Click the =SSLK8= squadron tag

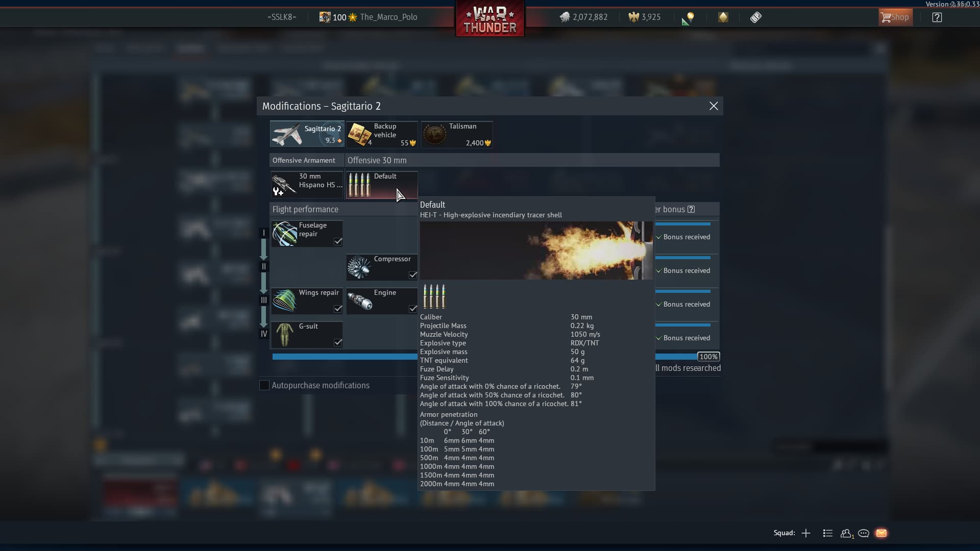tap(282, 17)
